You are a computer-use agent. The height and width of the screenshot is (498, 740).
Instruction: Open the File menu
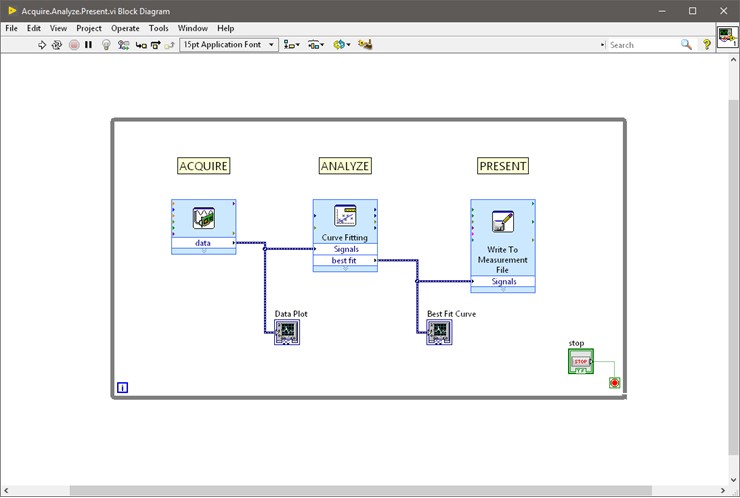[11, 28]
